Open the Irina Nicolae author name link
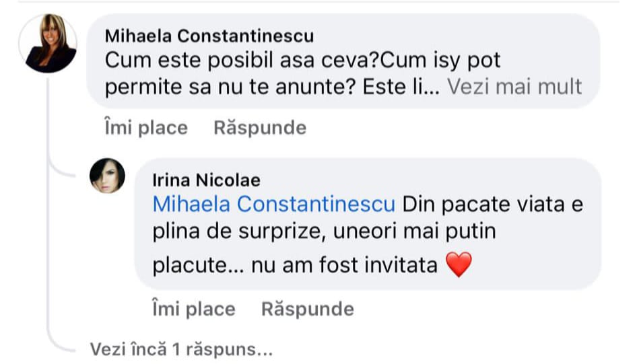Viewport: 637px width, 364px height. tap(207, 180)
